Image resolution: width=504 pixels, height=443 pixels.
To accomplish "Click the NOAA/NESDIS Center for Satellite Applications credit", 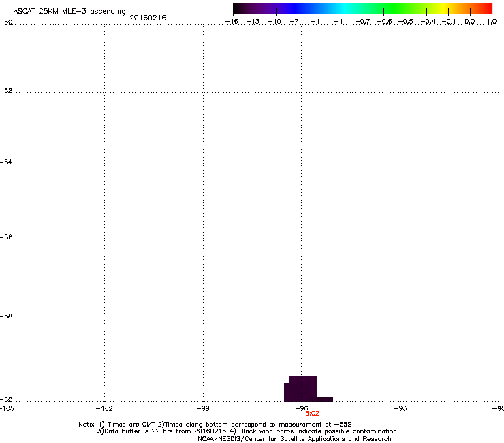I will 294,439.
